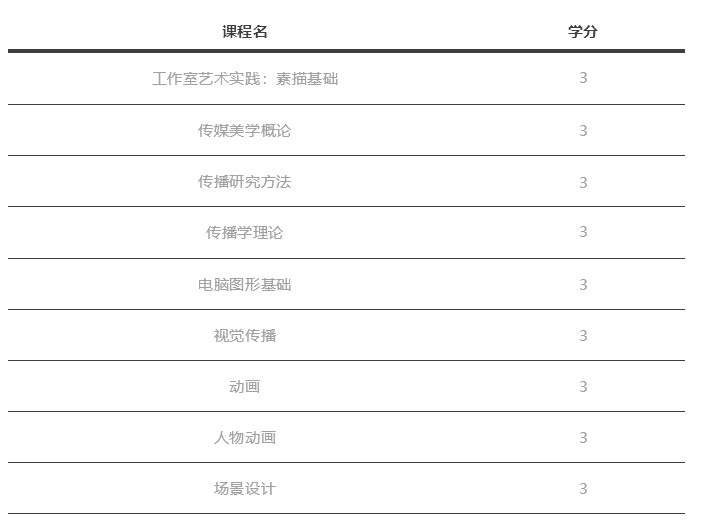Click the 视觉传播 course name
The image size is (701, 526).
[245, 335]
